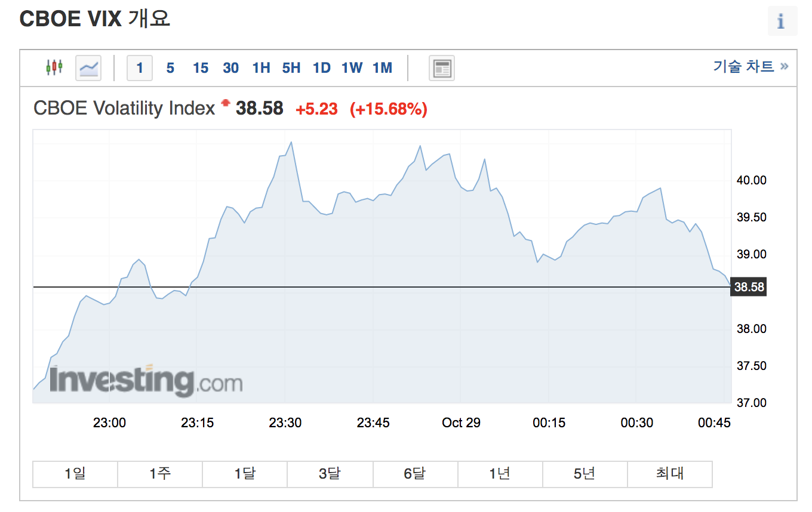Viewport: 812px width, 512px height.
Task: Open the 기술 차트 link
Action: [751, 66]
